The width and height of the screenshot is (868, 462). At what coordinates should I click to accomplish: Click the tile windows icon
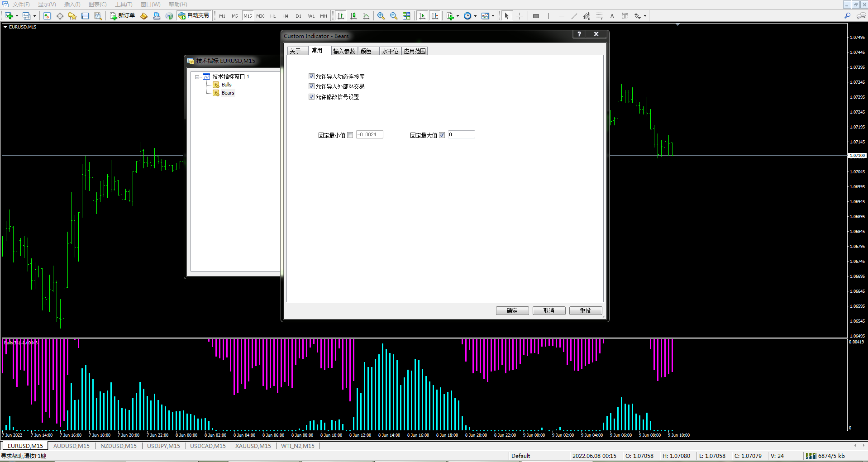406,16
